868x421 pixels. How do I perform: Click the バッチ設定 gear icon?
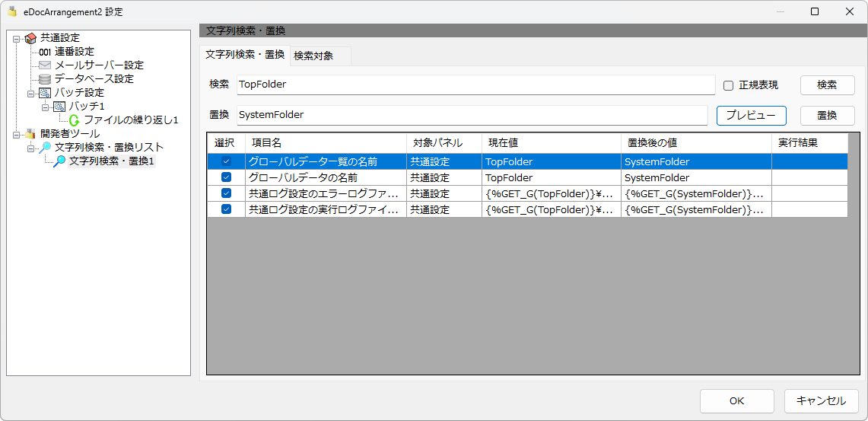45,93
